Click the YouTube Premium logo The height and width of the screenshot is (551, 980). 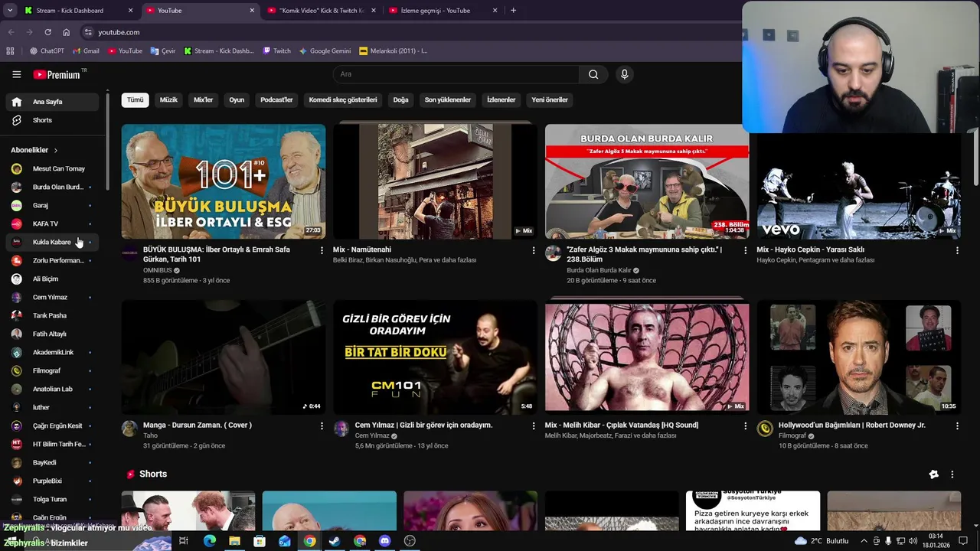coord(57,74)
